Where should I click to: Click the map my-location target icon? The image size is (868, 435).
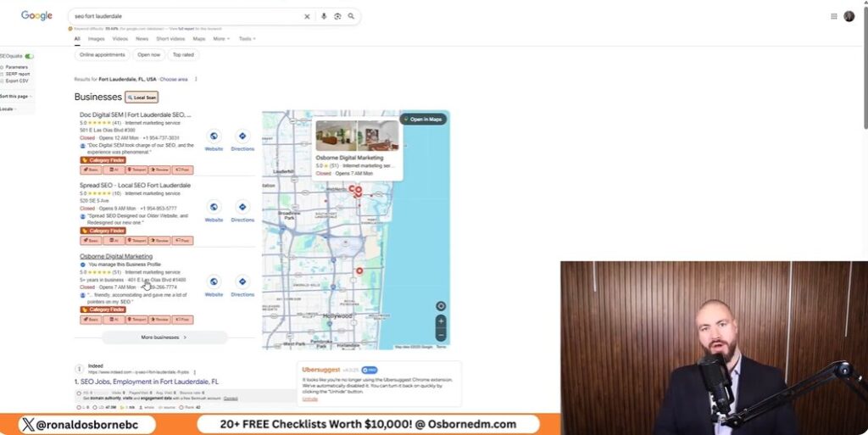tap(441, 306)
